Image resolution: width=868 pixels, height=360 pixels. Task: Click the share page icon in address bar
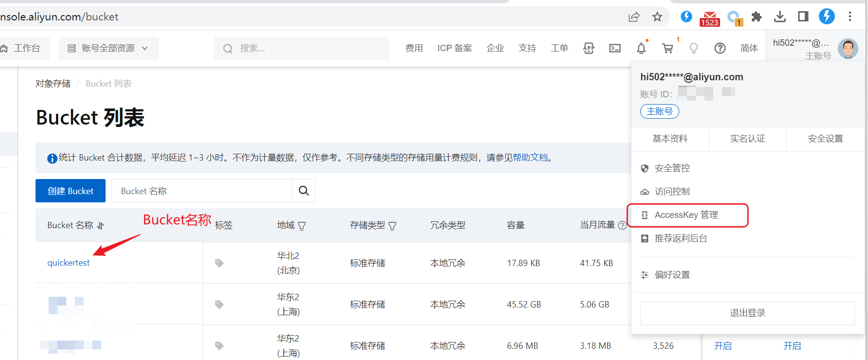(x=633, y=17)
